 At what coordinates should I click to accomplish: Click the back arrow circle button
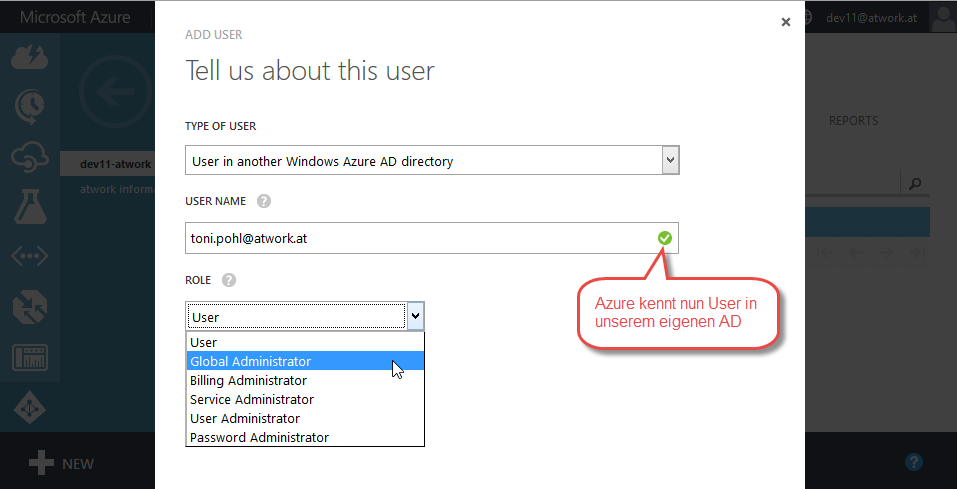point(108,92)
